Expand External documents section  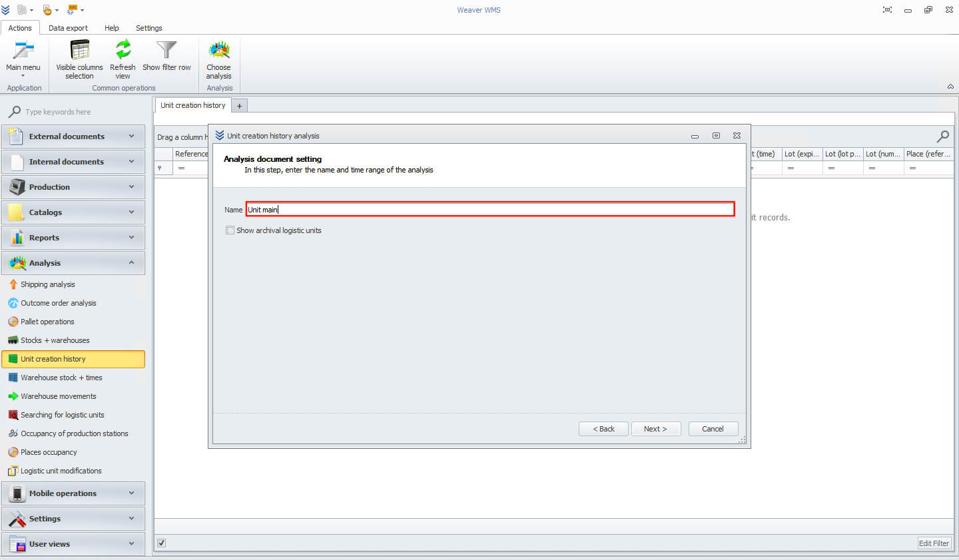pyautogui.click(x=73, y=137)
